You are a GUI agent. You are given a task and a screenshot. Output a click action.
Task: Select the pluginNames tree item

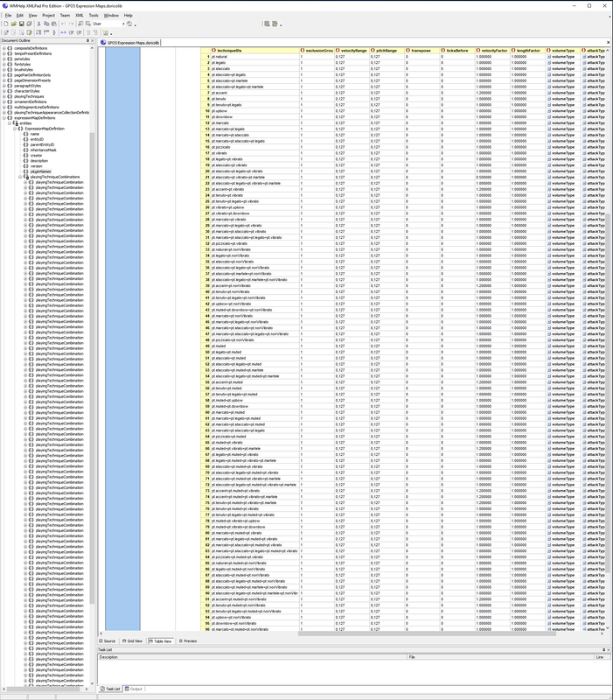point(40,171)
